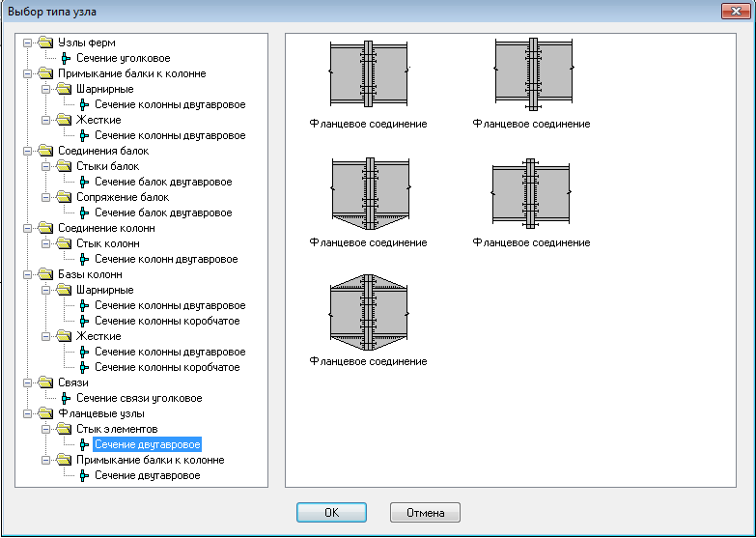The image size is (756, 538).
Task: Select flange joint thumbnail with bottom haunch only
Action: point(370,193)
